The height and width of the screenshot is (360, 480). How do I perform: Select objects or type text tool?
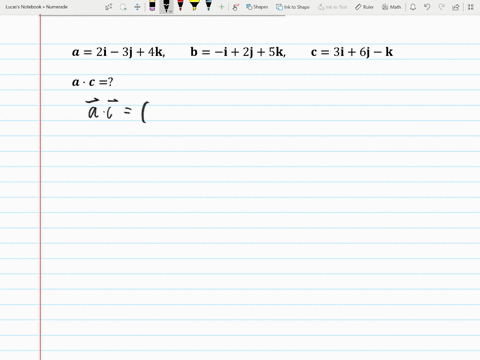point(109,7)
